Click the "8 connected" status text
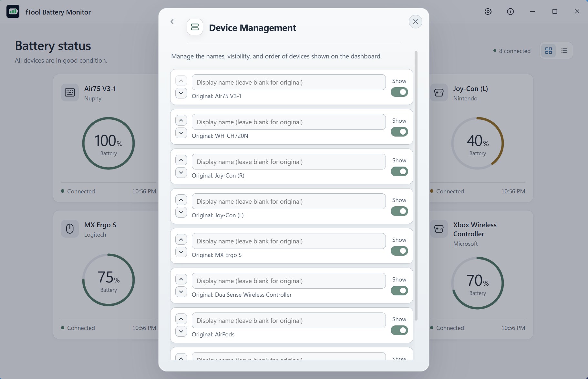This screenshot has height=379, width=588. coord(515,51)
